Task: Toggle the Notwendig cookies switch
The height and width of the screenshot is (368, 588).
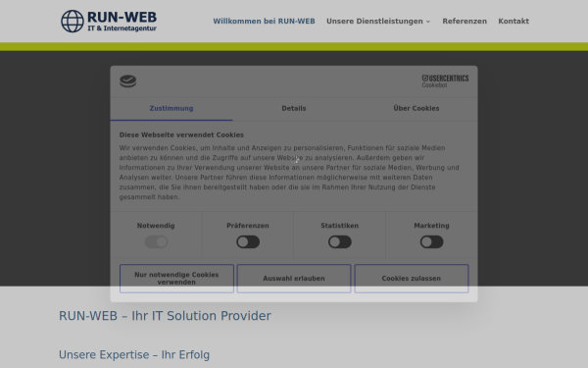Action: click(x=156, y=241)
